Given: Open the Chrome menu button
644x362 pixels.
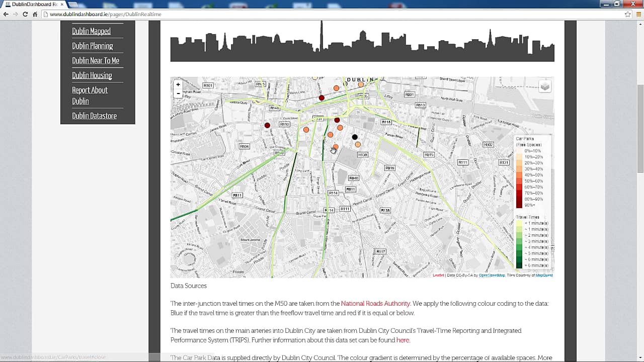Looking at the screenshot, I should pos(637,14).
